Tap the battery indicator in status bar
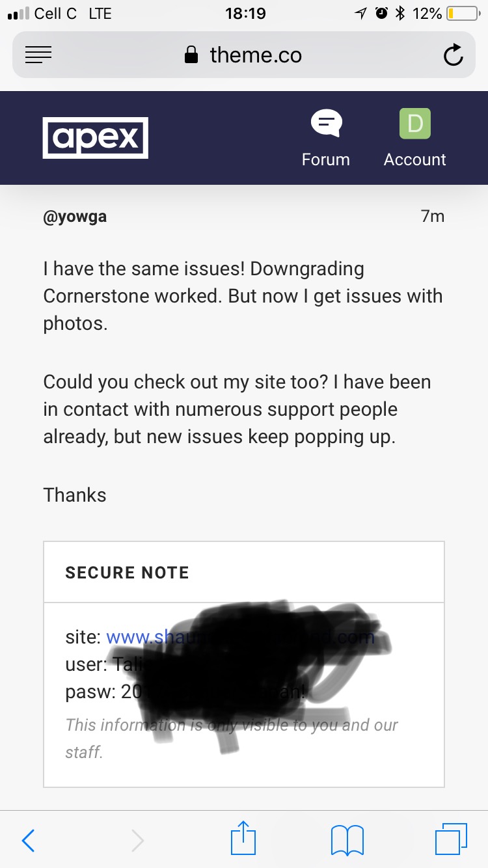Screen dimensions: 488x868 click(463, 14)
